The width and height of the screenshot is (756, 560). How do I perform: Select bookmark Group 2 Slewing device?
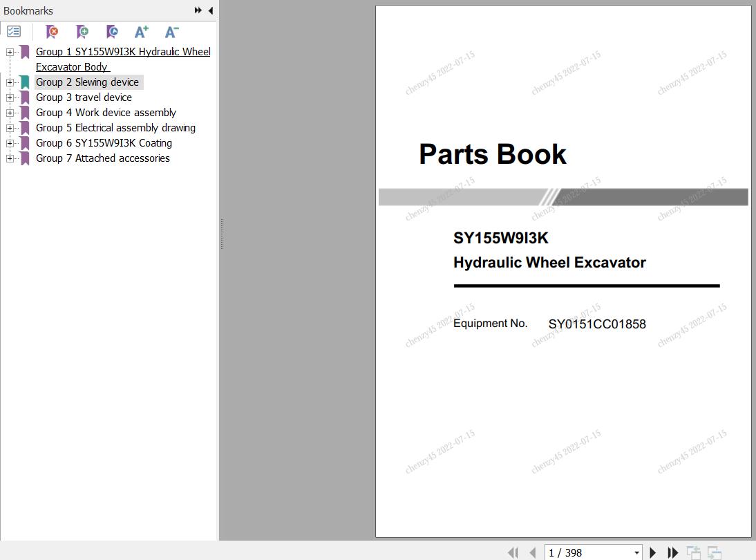(x=87, y=82)
